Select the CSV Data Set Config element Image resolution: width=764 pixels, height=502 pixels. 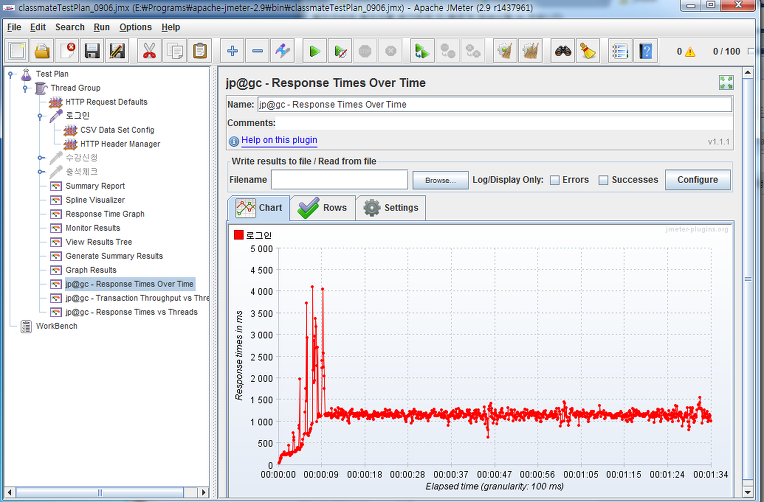point(117,130)
